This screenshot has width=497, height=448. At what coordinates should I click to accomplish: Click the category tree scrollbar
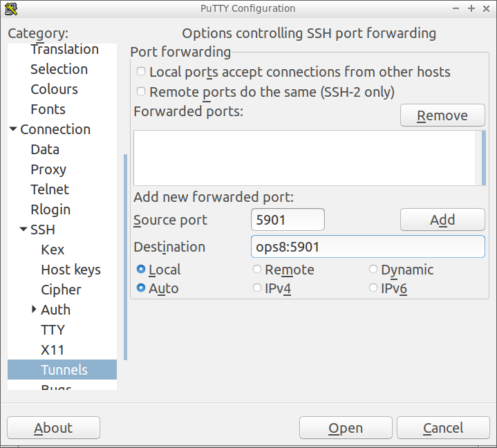click(125, 256)
